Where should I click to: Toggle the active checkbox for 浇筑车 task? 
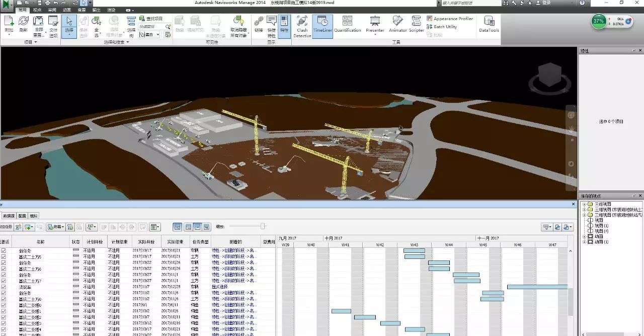[4, 287]
